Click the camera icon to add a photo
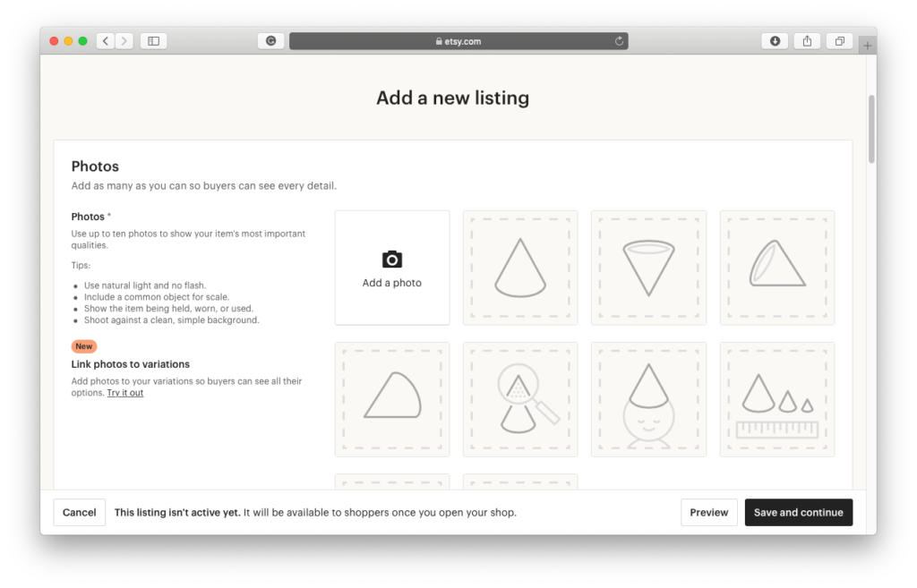The height and width of the screenshot is (588, 917). [x=391, y=260]
